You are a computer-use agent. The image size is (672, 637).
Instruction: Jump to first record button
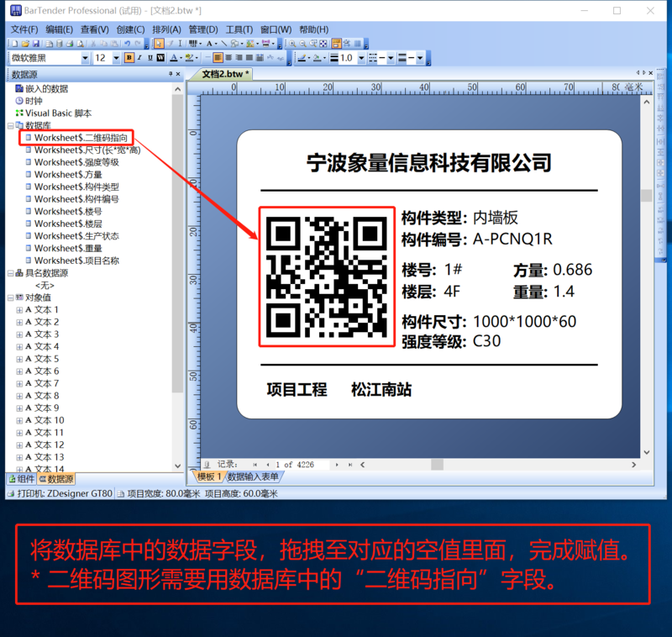(x=255, y=465)
